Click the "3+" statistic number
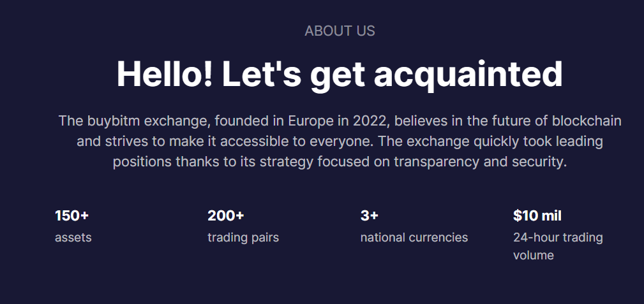This screenshot has width=644, height=304. pyautogui.click(x=370, y=215)
